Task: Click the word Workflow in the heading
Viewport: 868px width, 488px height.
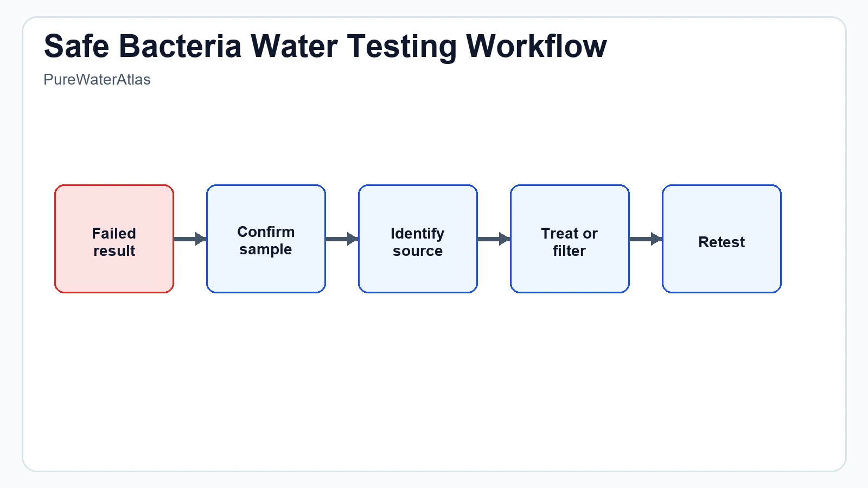Action: click(x=536, y=46)
